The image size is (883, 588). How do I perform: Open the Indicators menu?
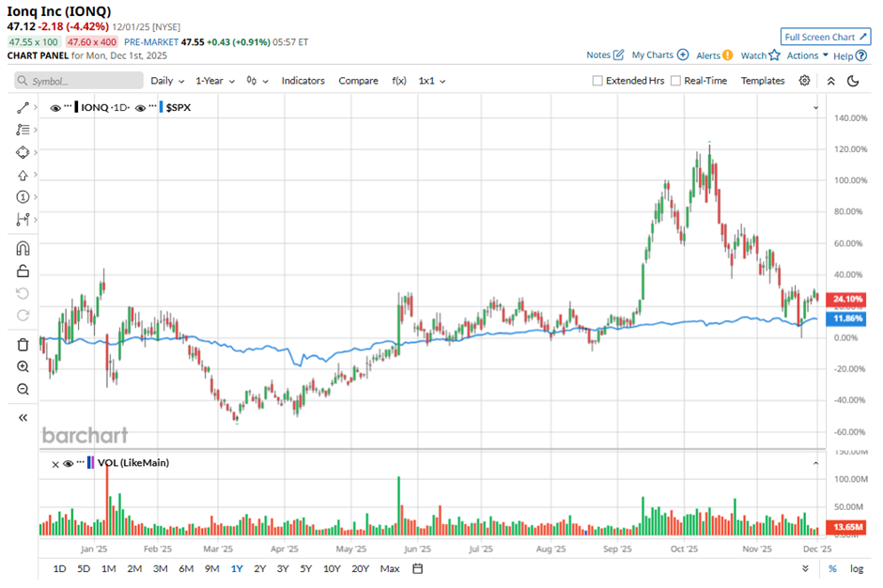303,81
